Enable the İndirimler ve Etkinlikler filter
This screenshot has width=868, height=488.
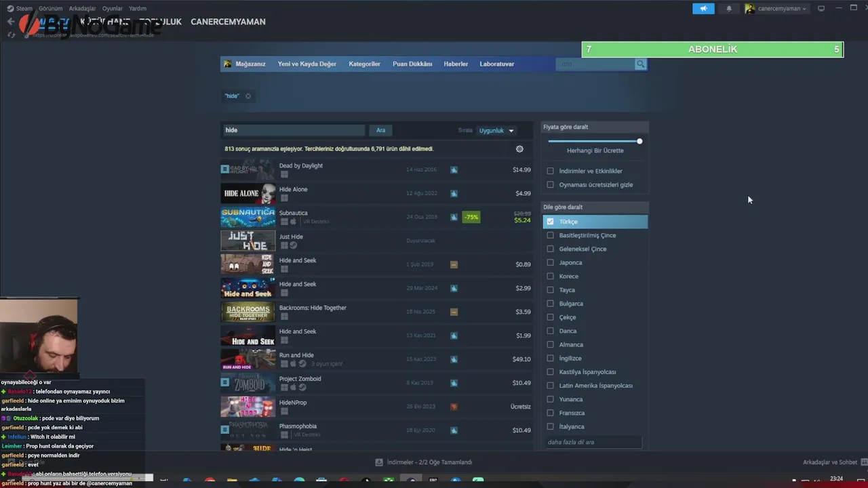[x=550, y=171]
